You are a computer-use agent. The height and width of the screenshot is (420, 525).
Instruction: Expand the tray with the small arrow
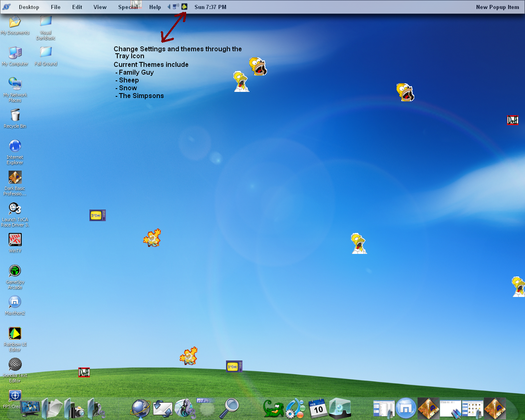(x=169, y=7)
